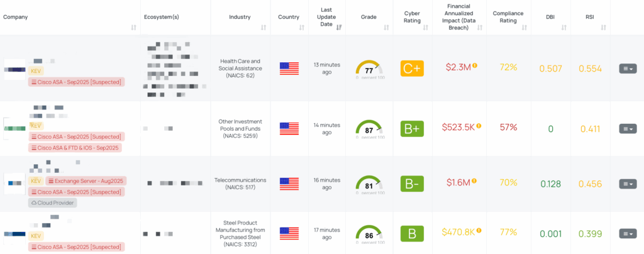Click the US flag in Telecommunications row
Screen dimensions: 644x254
(x=289, y=184)
